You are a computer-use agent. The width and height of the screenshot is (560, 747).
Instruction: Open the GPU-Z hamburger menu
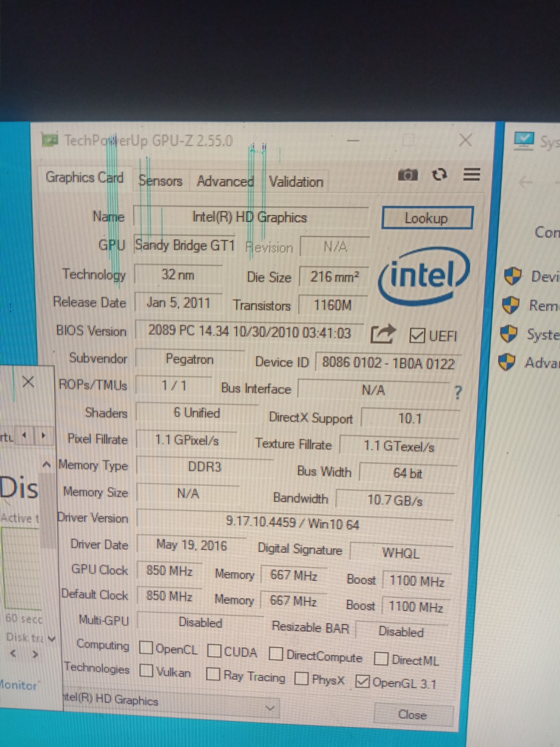pyautogui.click(x=471, y=174)
